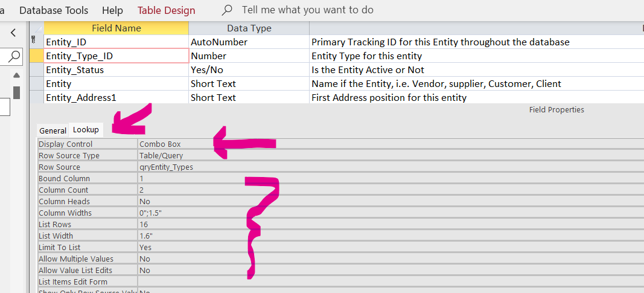Open the Database Tools ribbon tab
The height and width of the screenshot is (293, 644).
point(54,10)
